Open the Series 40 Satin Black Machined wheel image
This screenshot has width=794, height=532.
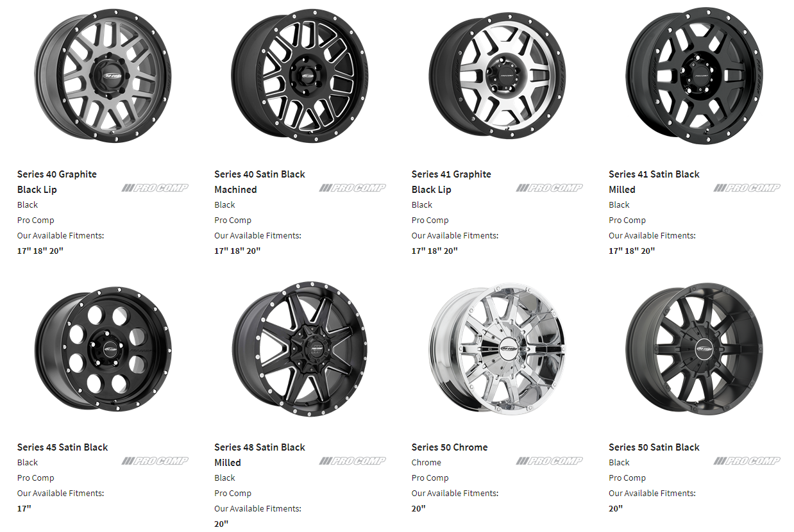pos(300,76)
